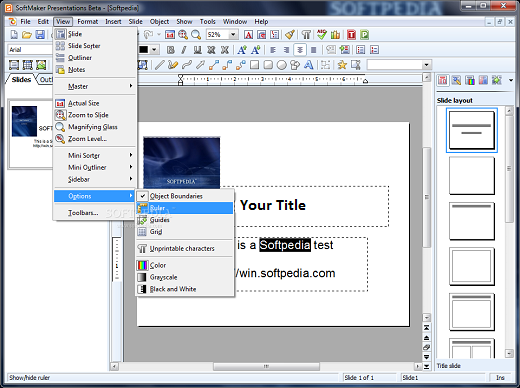Screen dimensions: 520x388
Task: Open the font color dropdown arrow
Action: (154, 50)
